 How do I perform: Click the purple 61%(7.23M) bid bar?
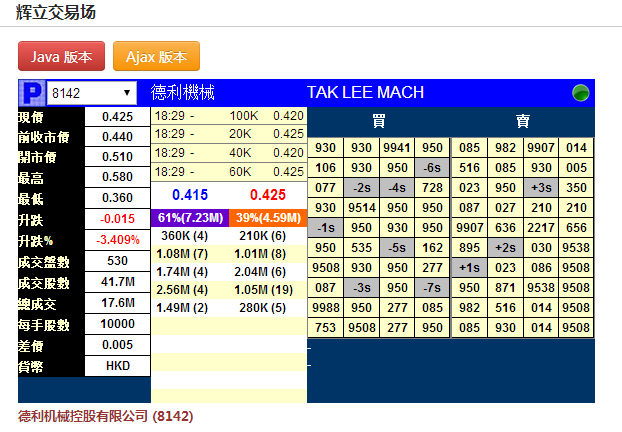coord(190,218)
